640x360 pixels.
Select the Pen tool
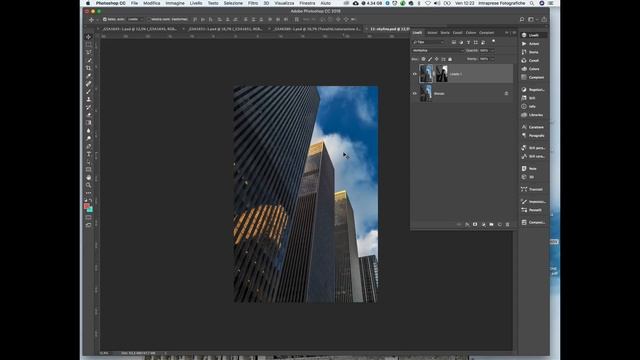tap(89, 147)
